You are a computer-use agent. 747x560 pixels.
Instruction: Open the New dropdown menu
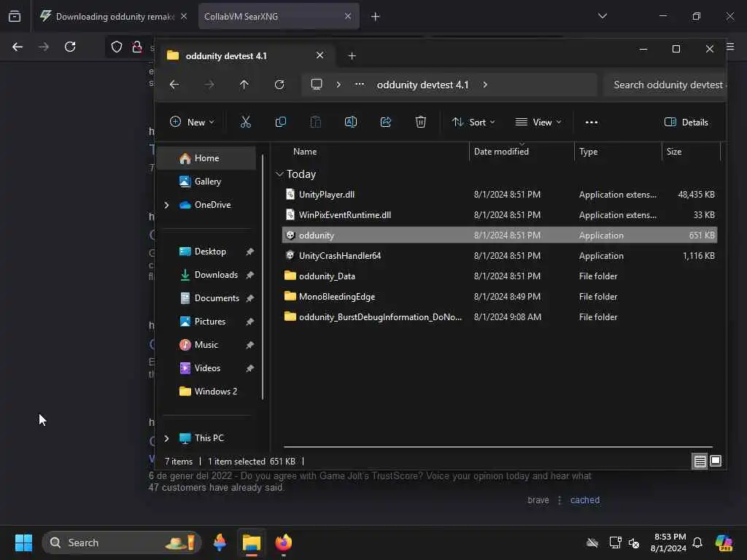[x=192, y=122]
